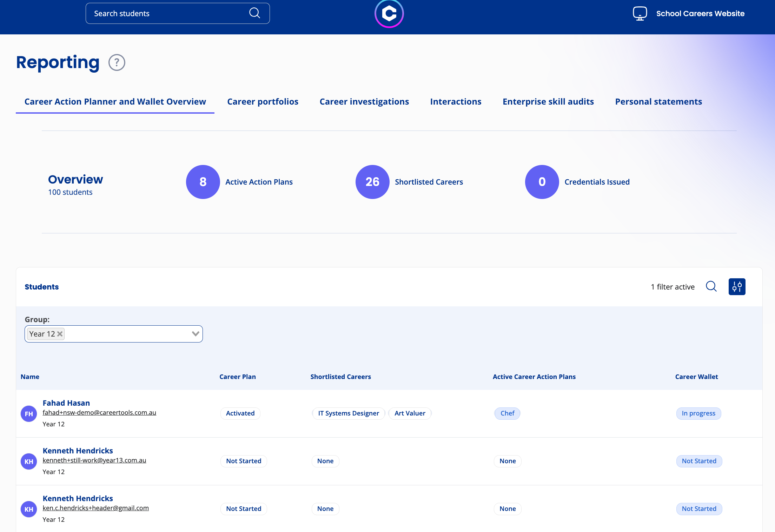
Task: Select the Enterprise skill audits tab
Action: pos(548,102)
